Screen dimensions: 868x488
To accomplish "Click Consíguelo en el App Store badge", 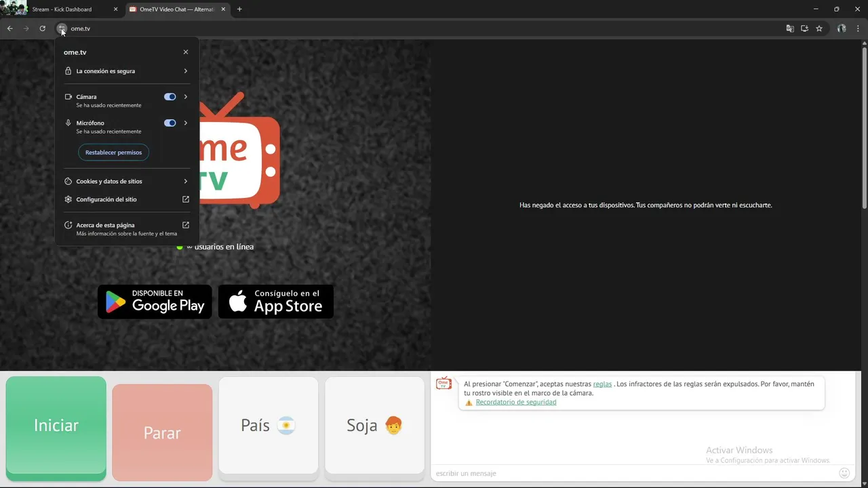I will pyautogui.click(x=276, y=302).
